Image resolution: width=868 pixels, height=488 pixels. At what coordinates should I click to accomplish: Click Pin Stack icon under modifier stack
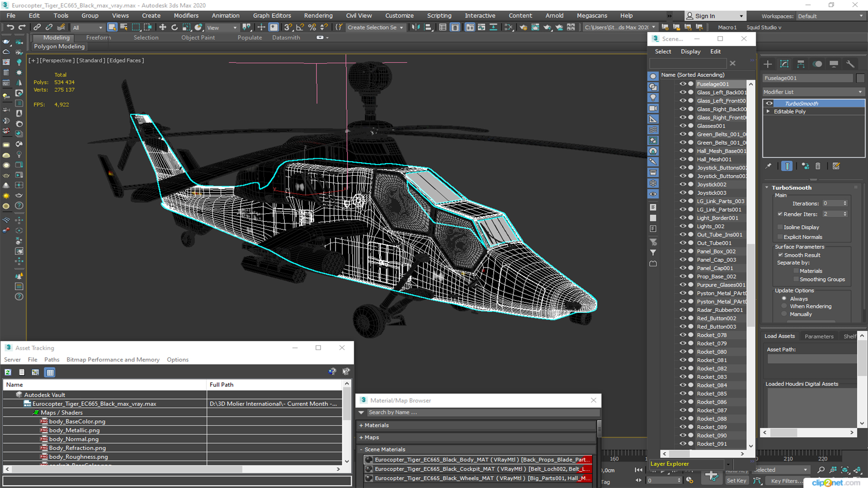[769, 166]
